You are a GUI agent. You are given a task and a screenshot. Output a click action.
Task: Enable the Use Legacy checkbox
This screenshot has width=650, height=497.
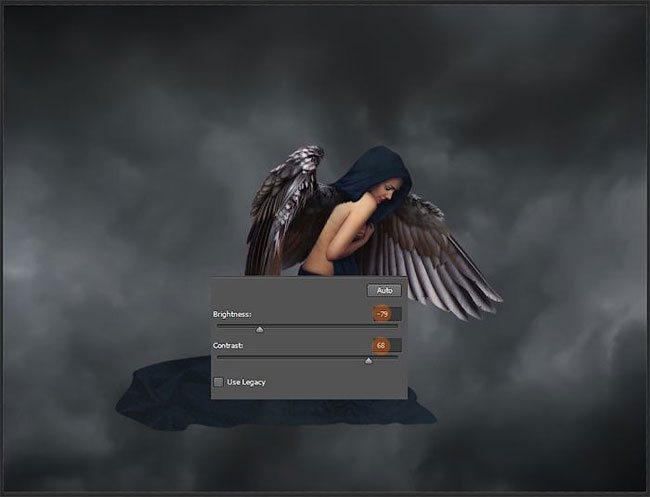click(218, 382)
